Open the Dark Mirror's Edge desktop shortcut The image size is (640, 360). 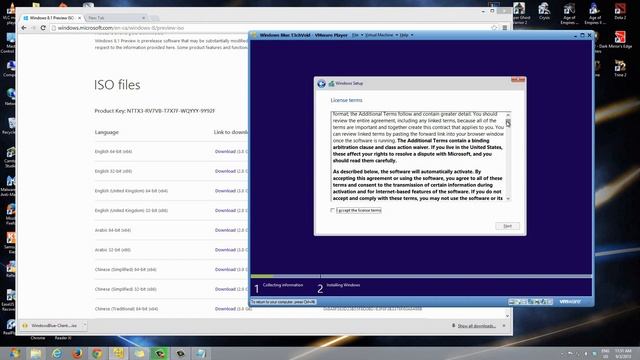pos(619,40)
